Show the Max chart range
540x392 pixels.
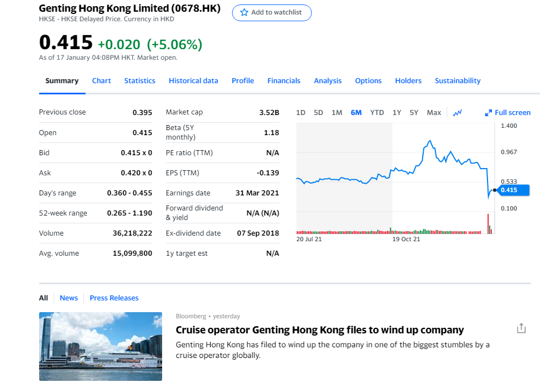click(434, 113)
